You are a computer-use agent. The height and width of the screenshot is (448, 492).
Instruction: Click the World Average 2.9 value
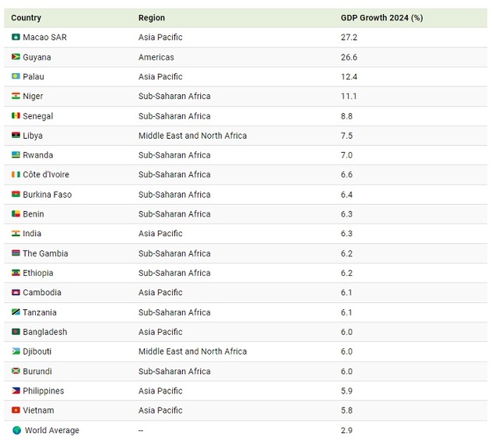pyautogui.click(x=346, y=430)
